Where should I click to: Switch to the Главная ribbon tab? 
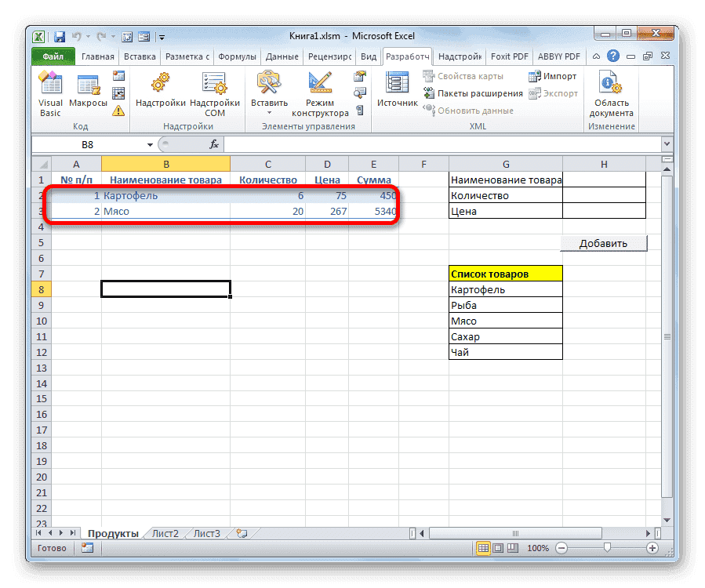coord(97,56)
